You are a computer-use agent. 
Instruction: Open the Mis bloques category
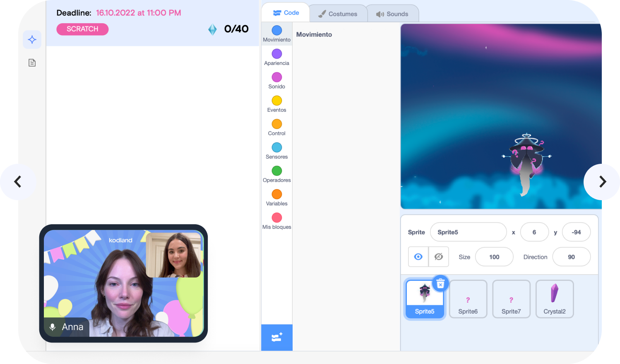click(276, 221)
